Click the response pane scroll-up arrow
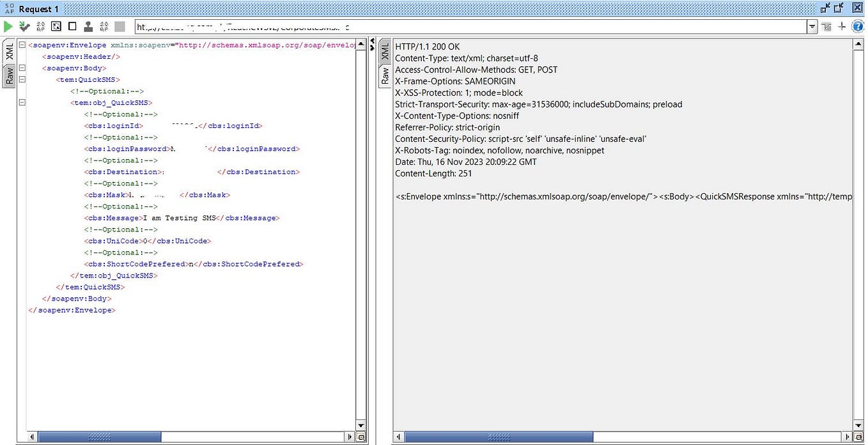This screenshot has width=868, height=445. pyautogui.click(x=858, y=44)
